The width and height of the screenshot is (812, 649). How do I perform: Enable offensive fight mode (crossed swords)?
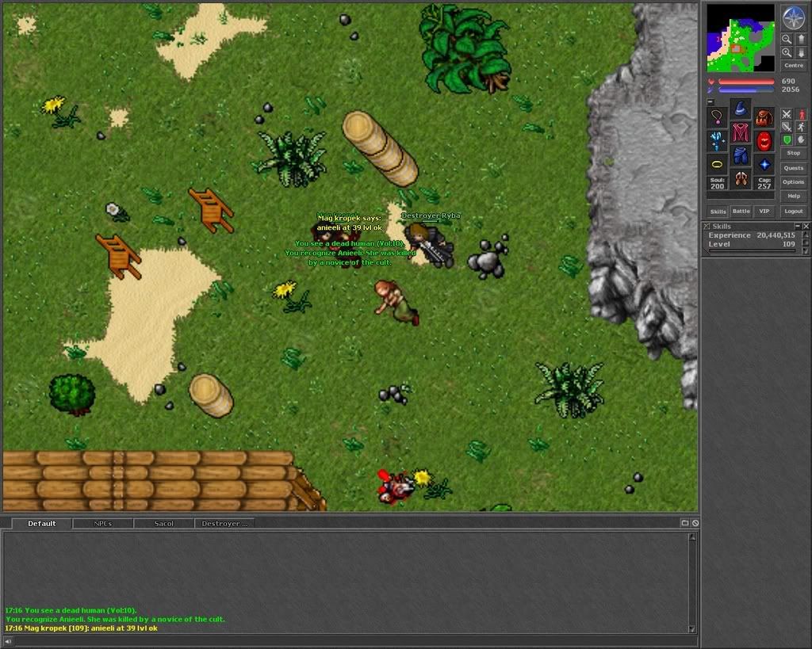click(787, 114)
